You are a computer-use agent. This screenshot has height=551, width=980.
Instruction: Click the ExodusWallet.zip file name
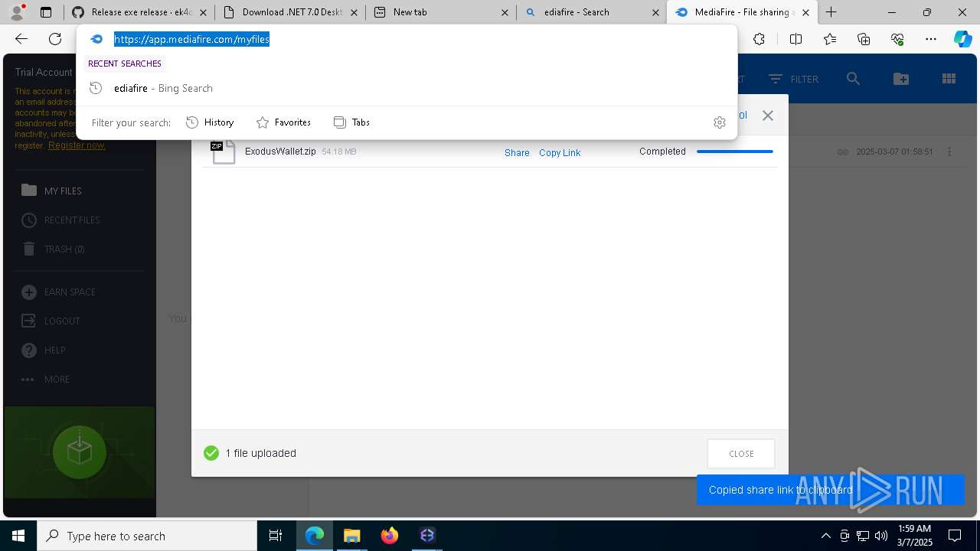280,152
